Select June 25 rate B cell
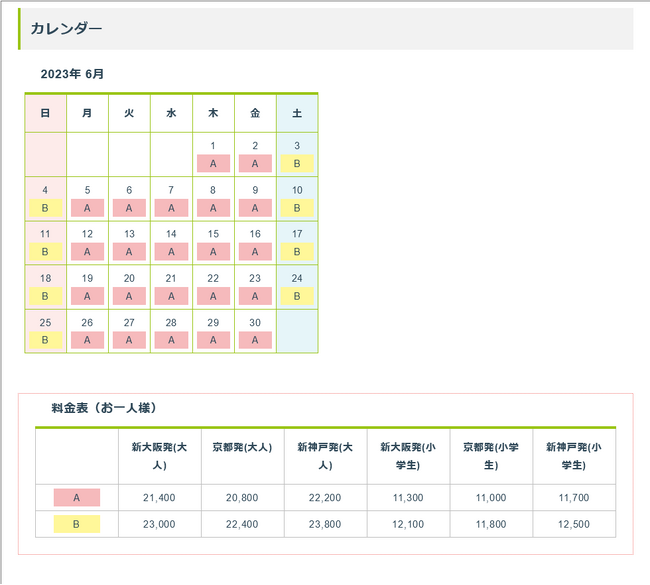 coord(45,331)
